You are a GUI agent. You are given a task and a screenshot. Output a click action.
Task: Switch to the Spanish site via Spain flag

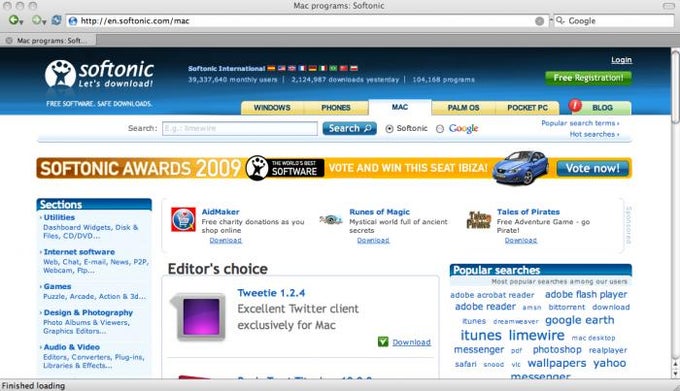[x=271, y=68]
